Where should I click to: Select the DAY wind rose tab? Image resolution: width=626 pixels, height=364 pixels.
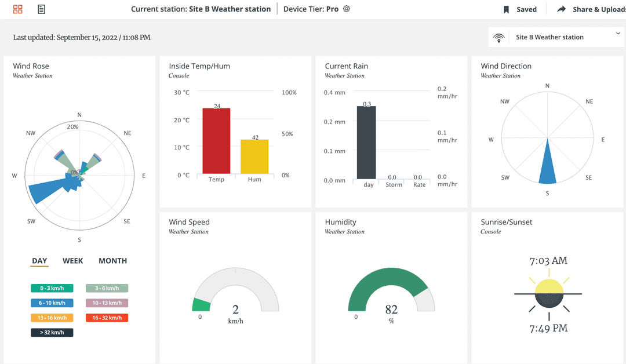[x=39, y=261]
